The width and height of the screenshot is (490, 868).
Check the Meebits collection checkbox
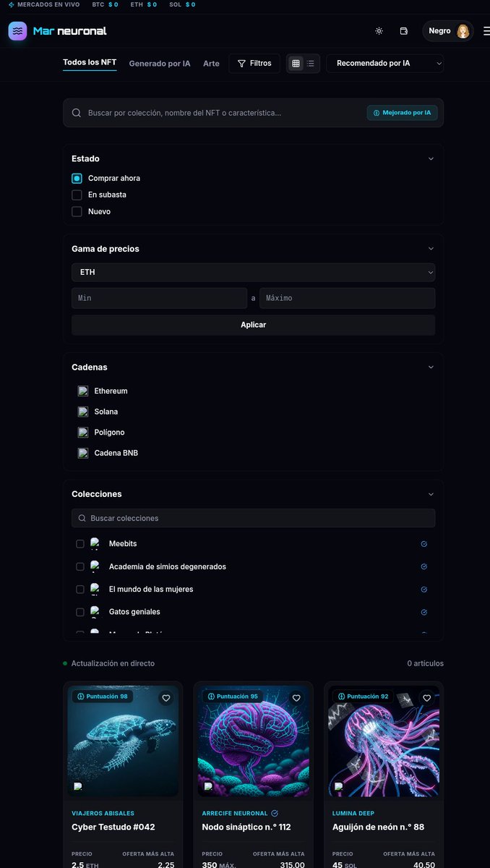[80, 544]
